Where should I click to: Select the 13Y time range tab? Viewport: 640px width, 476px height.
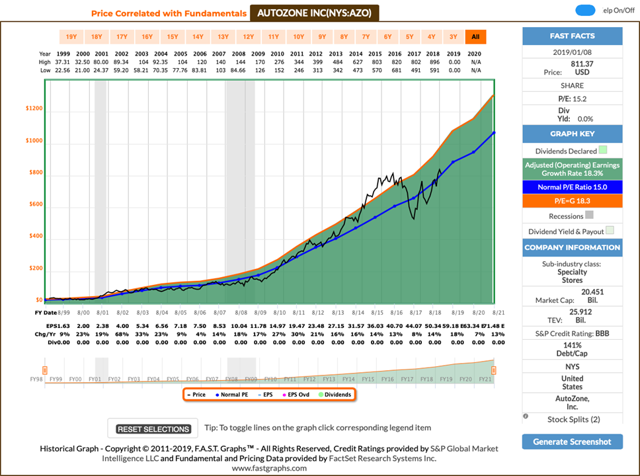coord(223,37)
